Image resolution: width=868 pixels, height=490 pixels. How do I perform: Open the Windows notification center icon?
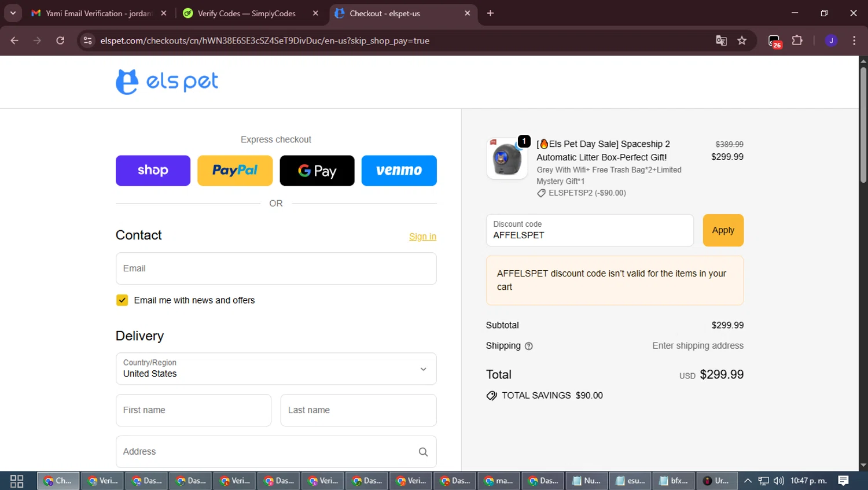844,481
